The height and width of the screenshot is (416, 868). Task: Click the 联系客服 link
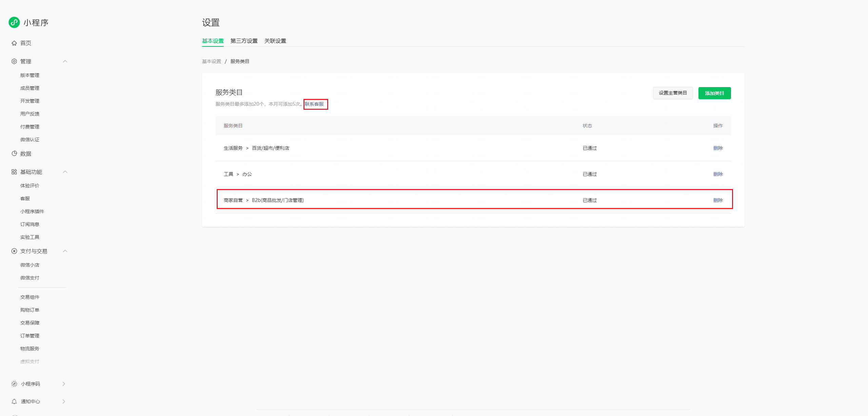314,104
